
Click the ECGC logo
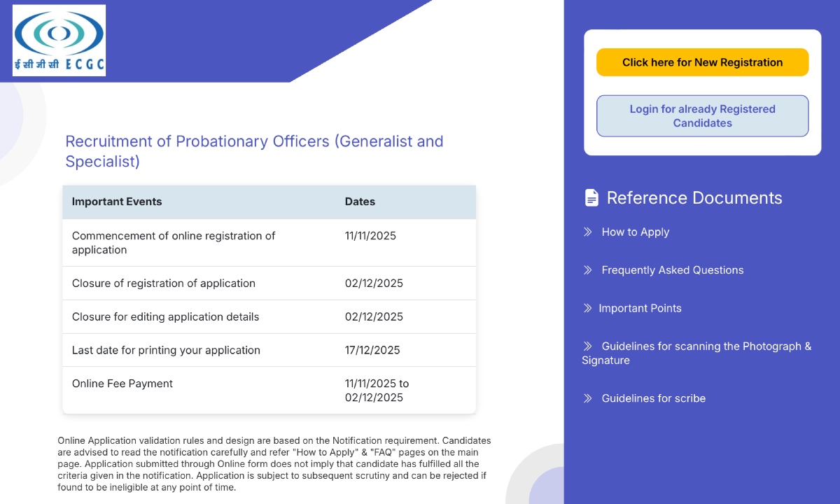(59, 40)
